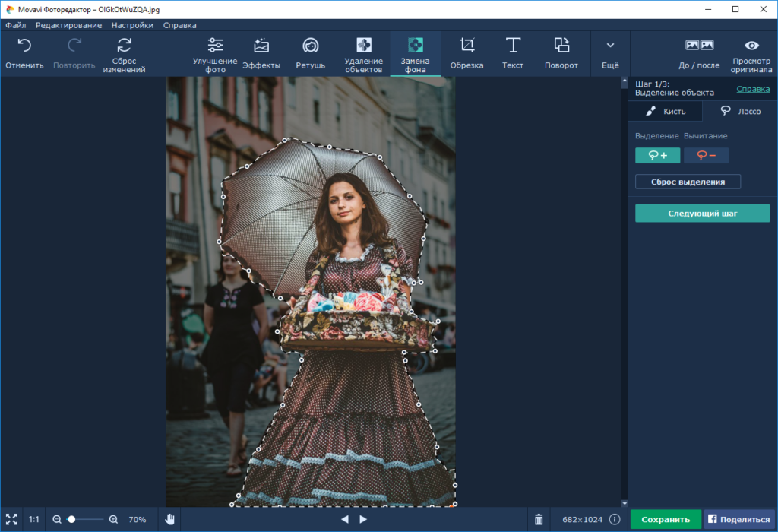Click the zoom slider handle
This screenshot has width=778, height=532.
71,519
